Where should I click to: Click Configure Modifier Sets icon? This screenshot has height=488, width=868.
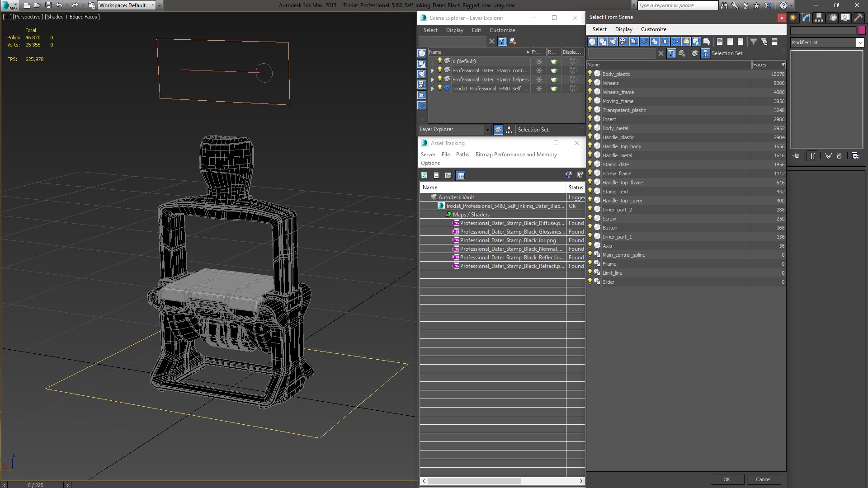pos(855,156)
